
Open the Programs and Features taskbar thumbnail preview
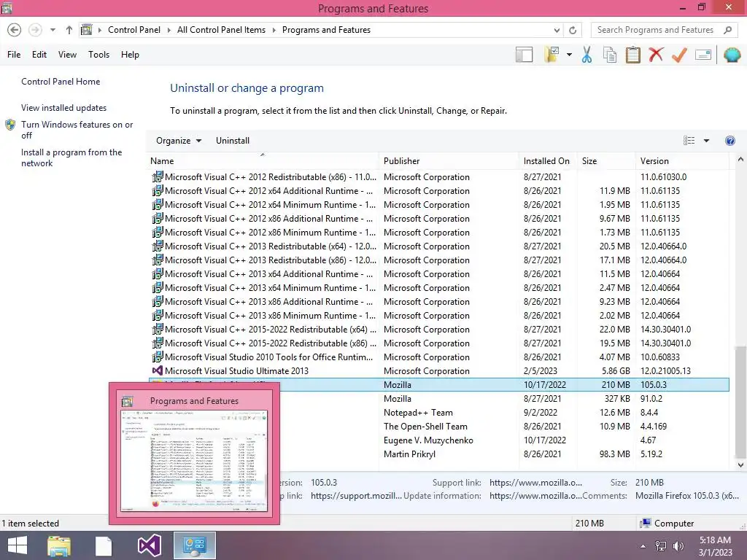194,454
